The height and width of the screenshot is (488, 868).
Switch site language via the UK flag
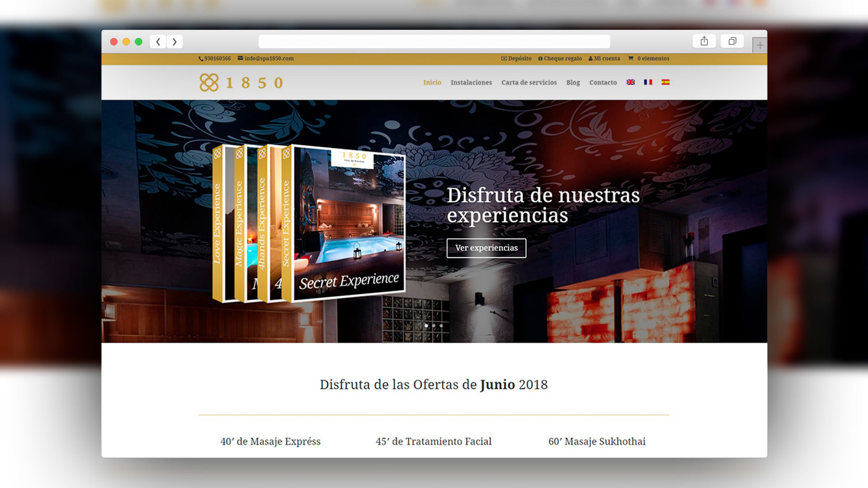click(631, 82)
